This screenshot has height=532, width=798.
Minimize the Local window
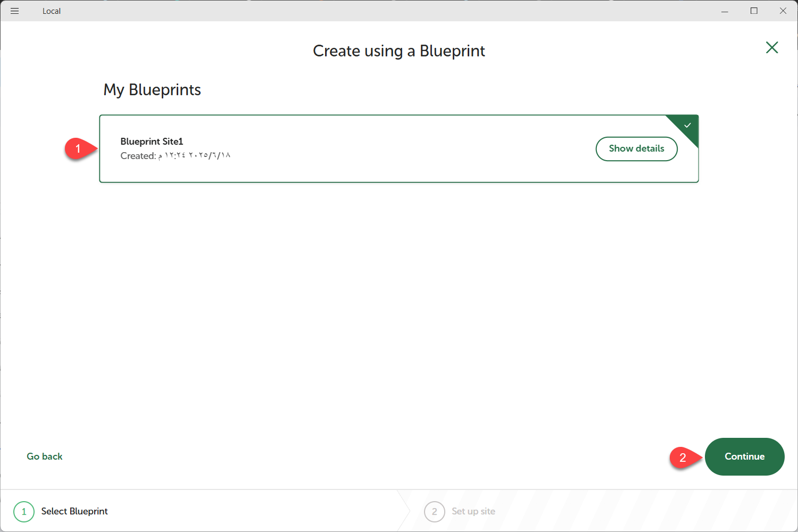[725, 11]
